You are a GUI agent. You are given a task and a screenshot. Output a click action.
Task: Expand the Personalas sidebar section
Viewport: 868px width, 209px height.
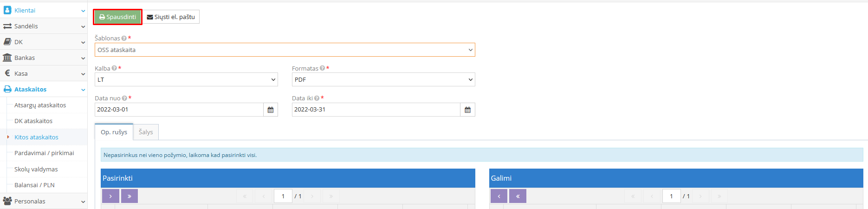tap(43, 201)
